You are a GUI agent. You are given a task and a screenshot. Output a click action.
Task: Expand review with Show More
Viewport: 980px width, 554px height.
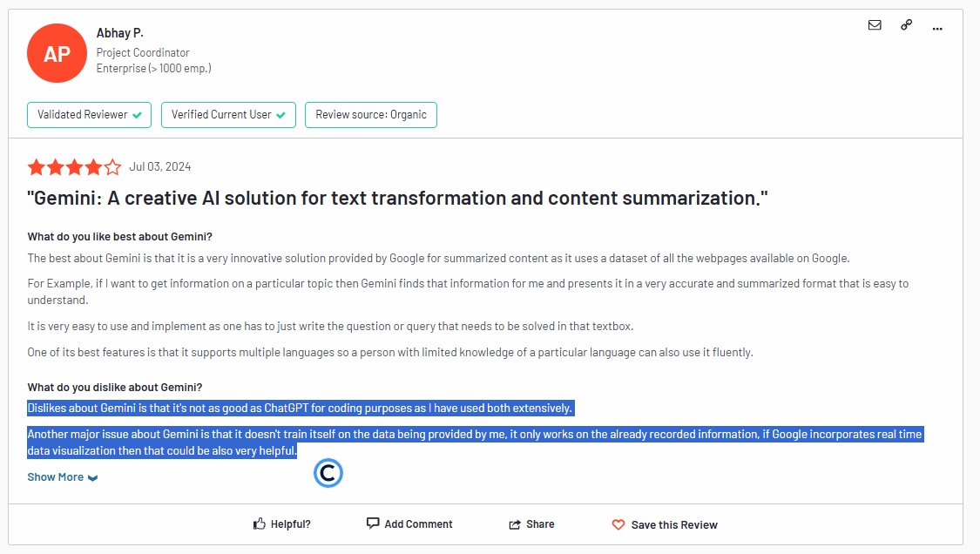pos(63,477)
